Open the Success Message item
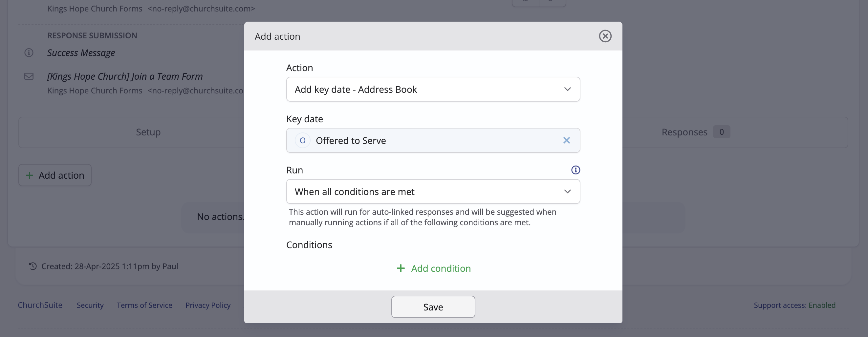The width and height of the screenshot is (868, 337). (81, 53)
